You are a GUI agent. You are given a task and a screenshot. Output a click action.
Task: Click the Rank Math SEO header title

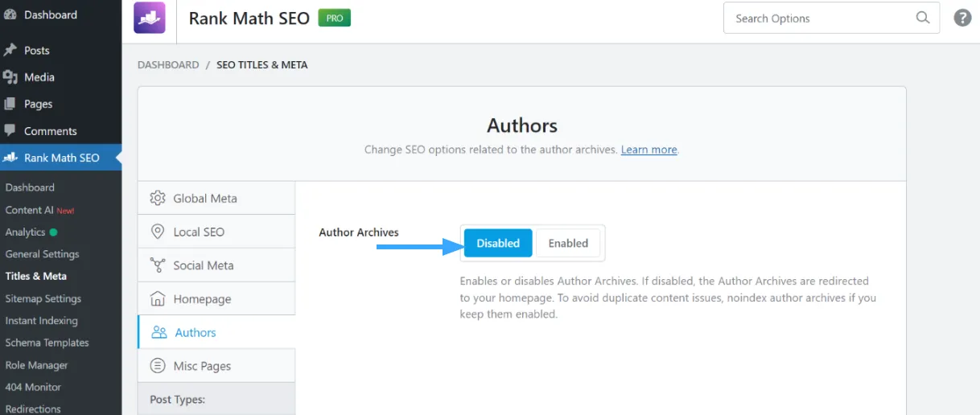pos(249,18)
